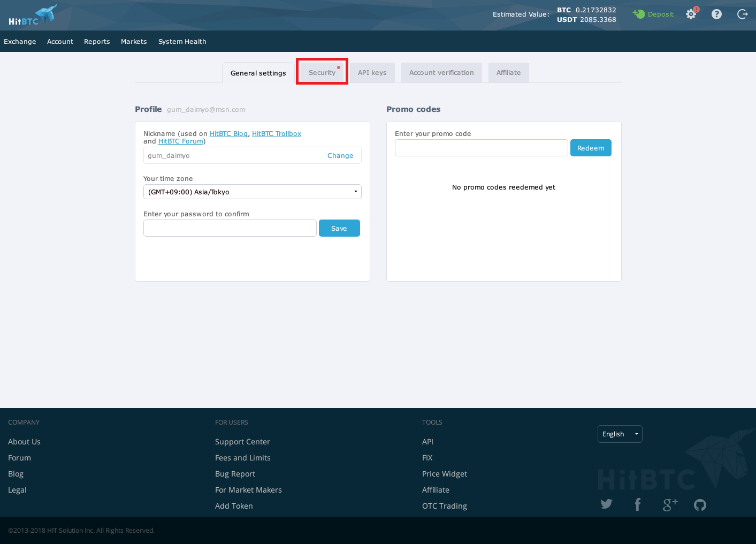Open the help question mark icon
756x544 pixels.
(x=716, y=14)
